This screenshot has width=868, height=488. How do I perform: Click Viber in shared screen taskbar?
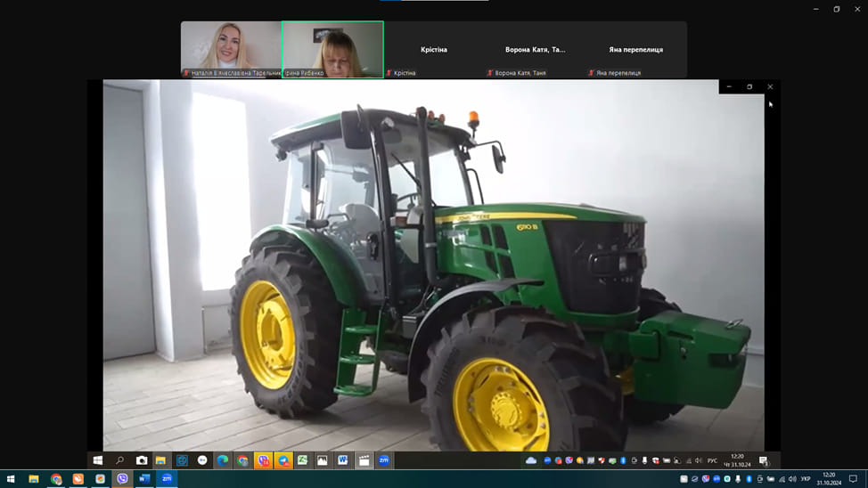264,460
